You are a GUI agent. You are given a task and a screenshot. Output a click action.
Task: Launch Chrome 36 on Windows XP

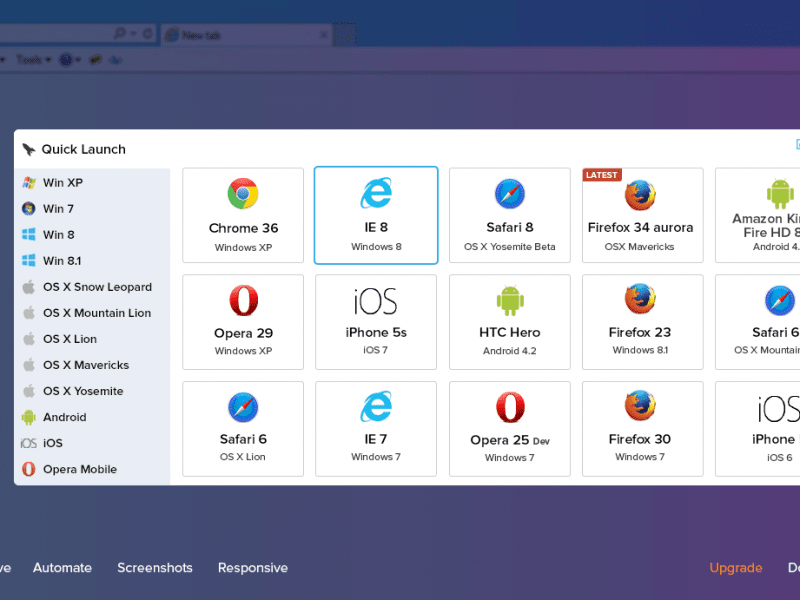click(243, 215)
